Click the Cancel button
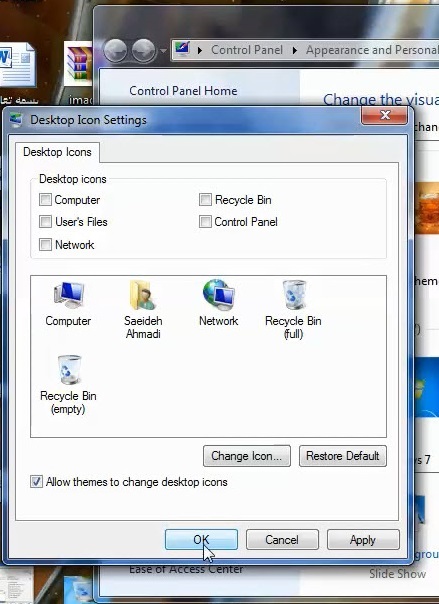The height and width of the screenshot is (604, 439). click(x=282, y=539)
